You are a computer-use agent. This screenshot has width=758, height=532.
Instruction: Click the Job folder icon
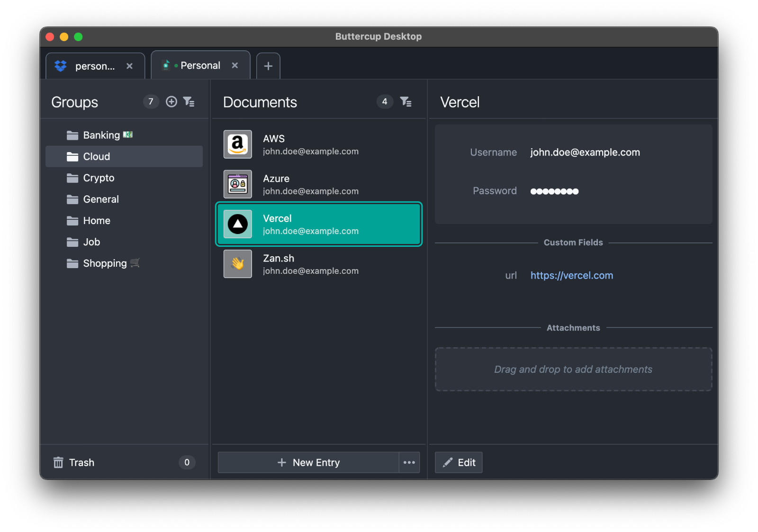click(x=72, y=242)
